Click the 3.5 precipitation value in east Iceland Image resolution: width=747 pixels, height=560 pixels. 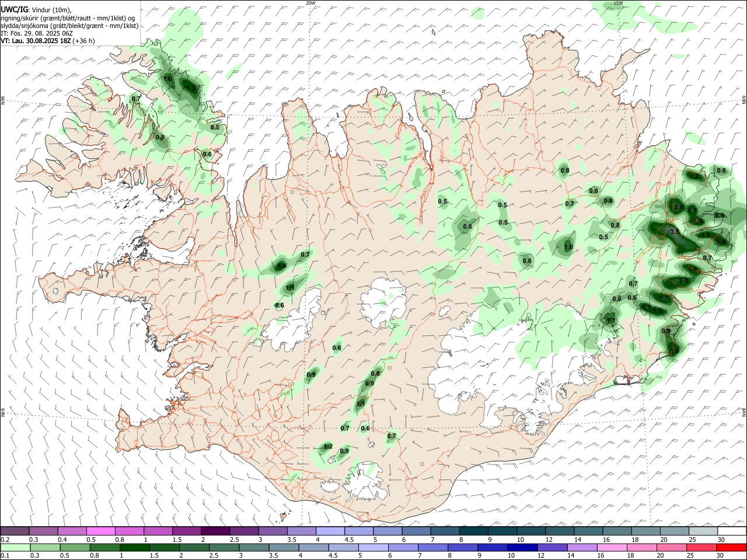click(675, 232)
